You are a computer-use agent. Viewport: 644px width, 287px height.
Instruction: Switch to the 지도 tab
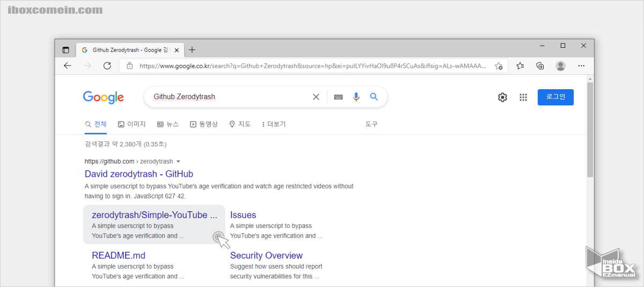tap(240, 124)
